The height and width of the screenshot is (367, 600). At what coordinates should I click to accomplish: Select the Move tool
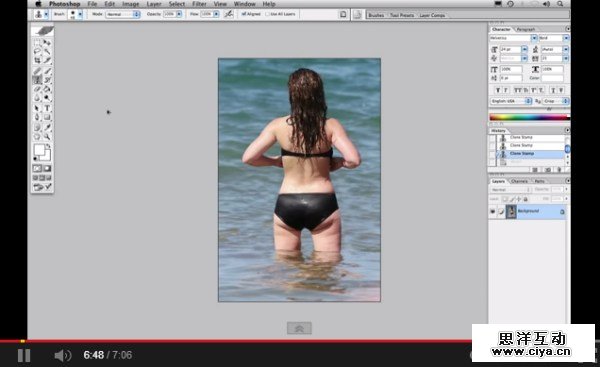coord(47,42)
